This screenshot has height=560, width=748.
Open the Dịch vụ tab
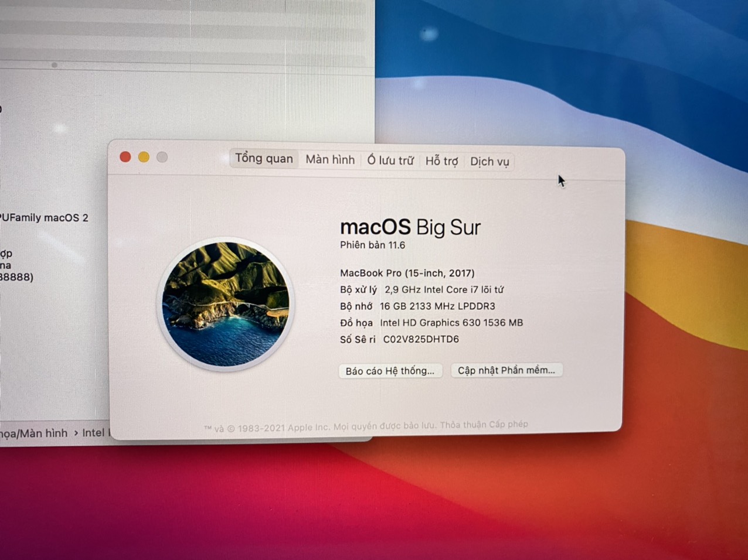point(489,162)
